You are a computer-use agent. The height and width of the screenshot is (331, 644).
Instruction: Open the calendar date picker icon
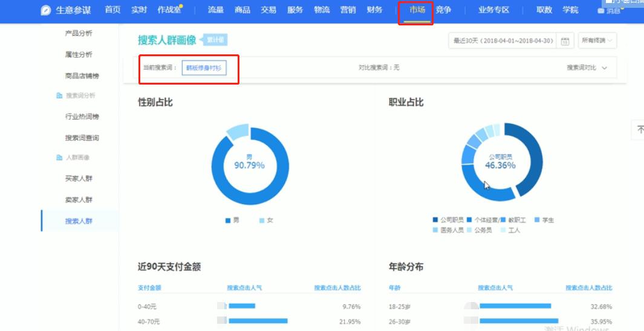click(x=565, y=42)
